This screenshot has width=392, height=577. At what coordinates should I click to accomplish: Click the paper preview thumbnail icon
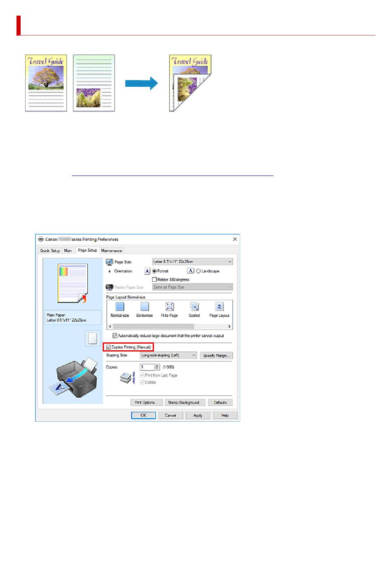tap(73, 284)
